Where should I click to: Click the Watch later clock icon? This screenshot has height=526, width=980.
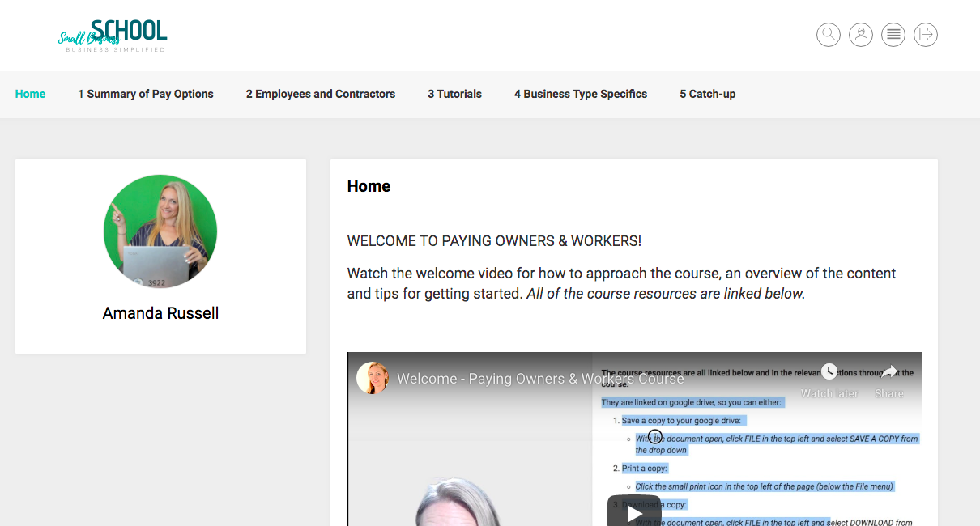(x=829, y=372)
